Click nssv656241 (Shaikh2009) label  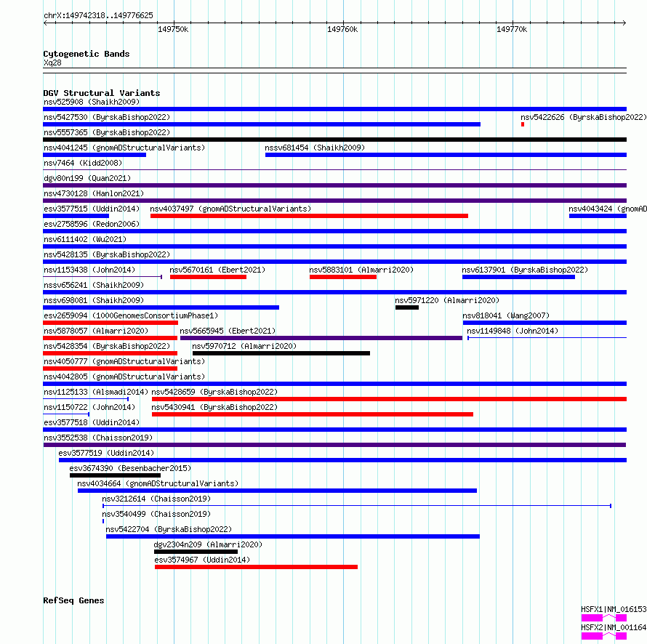[94, 285]
